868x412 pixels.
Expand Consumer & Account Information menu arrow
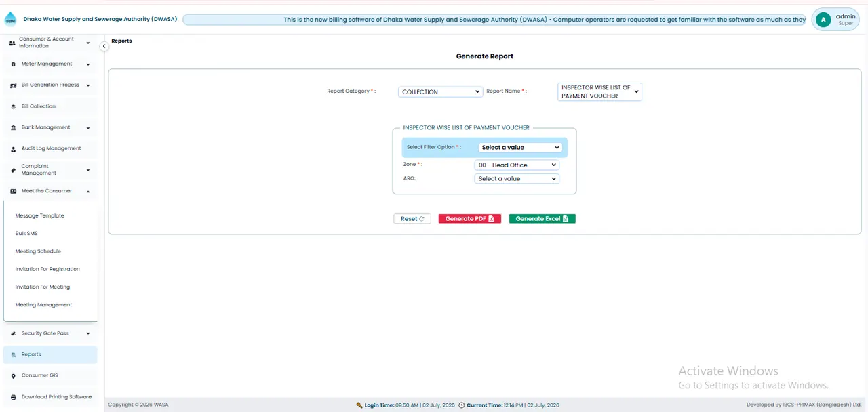[88, 43]
